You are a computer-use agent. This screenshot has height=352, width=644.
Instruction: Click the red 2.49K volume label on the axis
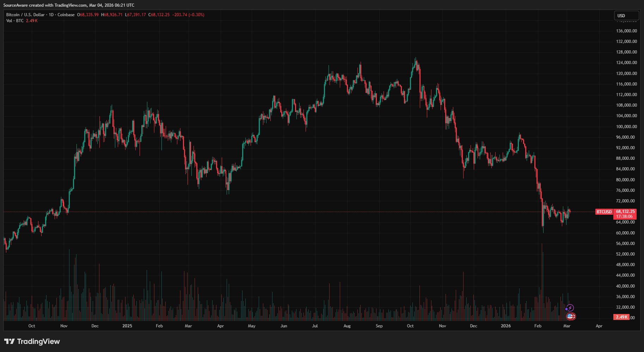(x=621, y=317)
